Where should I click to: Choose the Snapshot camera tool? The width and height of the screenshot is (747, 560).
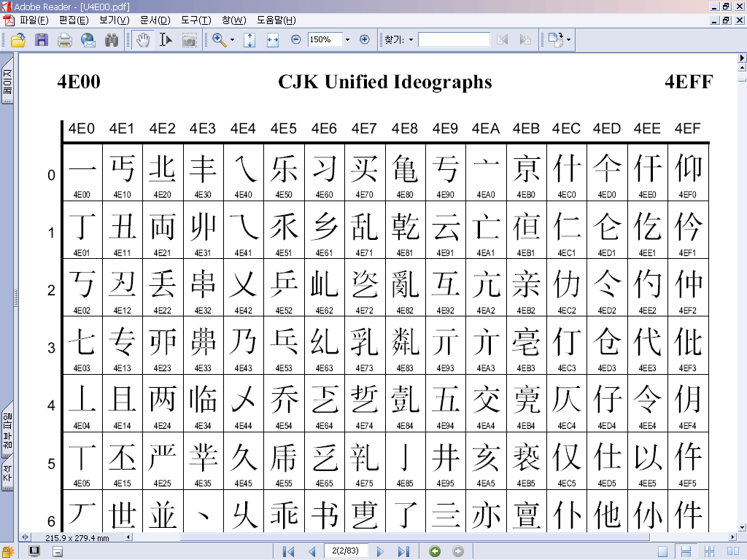point(190,40)
